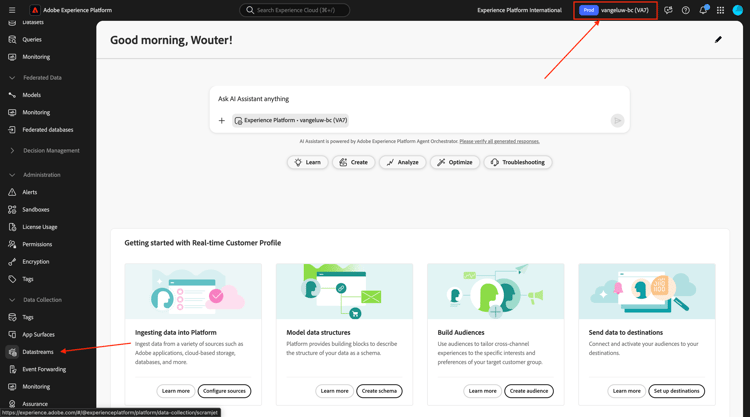Viewport: 750px width, 417px height.
Task: Click the Create schema button
Action: (x=379, y=391)
